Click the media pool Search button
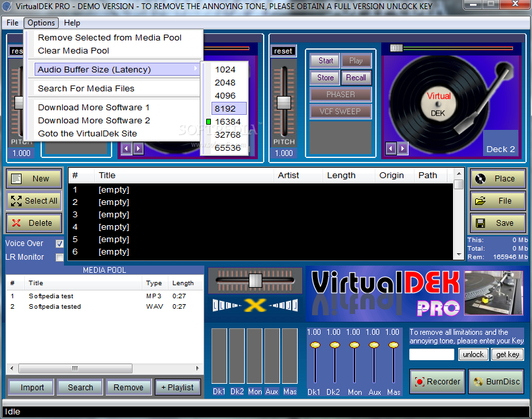 [80, 388]
